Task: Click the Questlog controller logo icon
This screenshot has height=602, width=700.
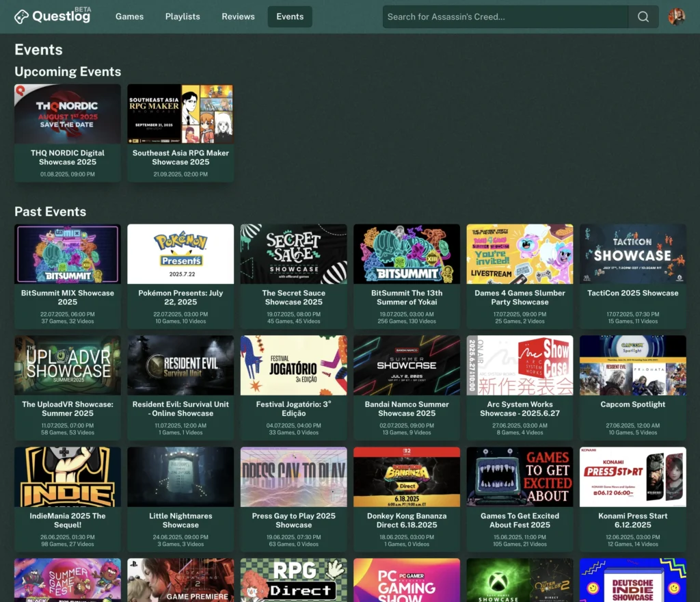Action: (21, 17)
